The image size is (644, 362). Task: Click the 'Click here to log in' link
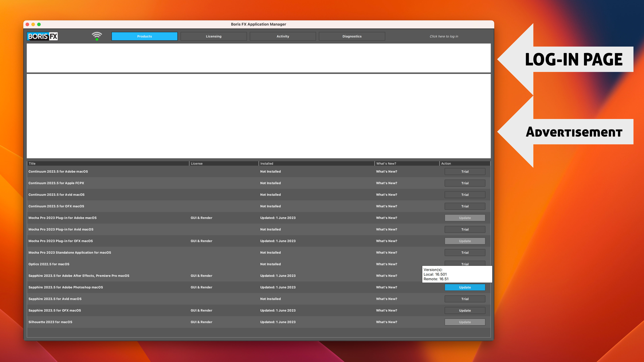pos(444,36)
